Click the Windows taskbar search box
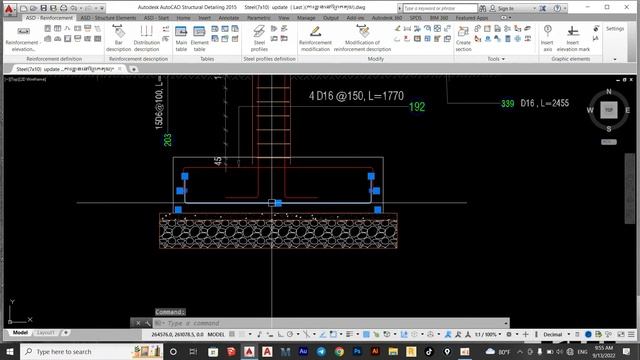The height and width of the screenshot is (360, 640). tap(91, 351)
